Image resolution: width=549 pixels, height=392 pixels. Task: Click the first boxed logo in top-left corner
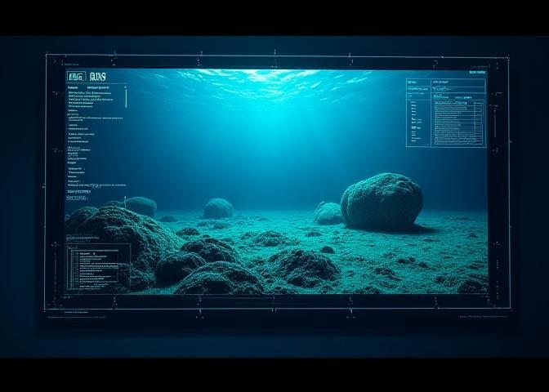coord(75,77)
